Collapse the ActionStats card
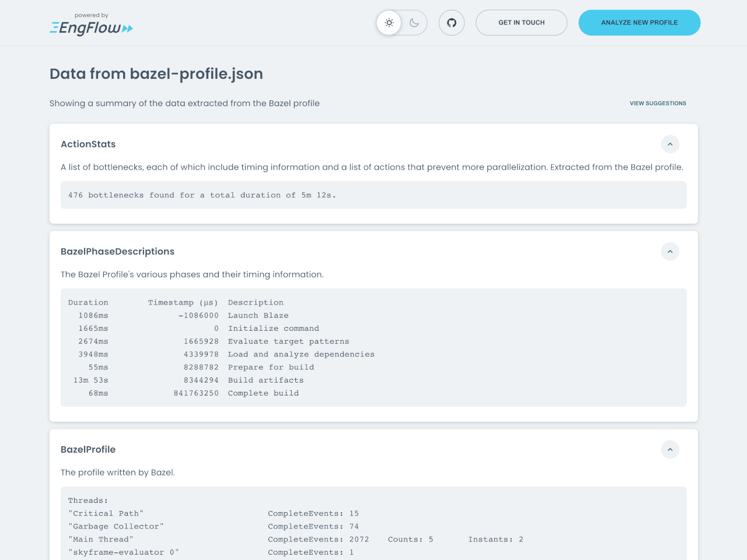The image size is (747, 560). coord(670,144)
